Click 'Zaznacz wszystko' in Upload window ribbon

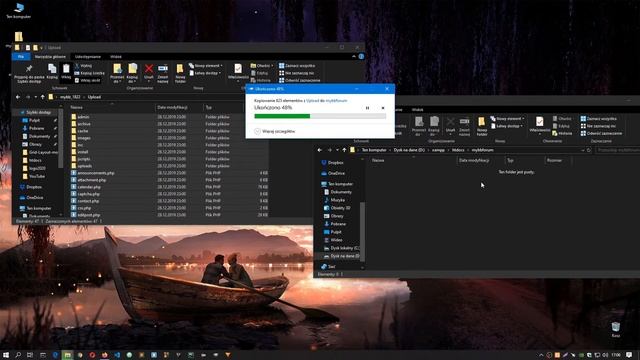click(297, 66)
